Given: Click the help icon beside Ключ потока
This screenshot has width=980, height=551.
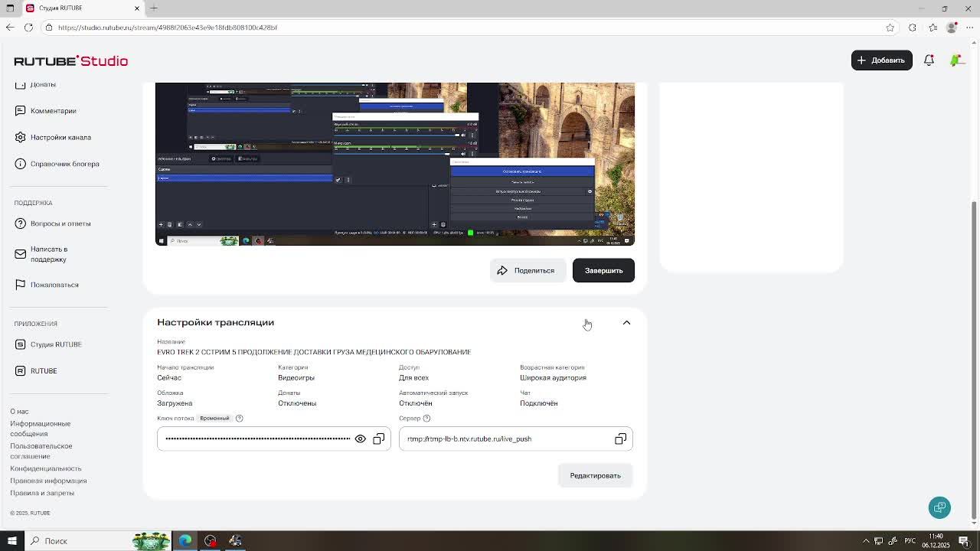Looking at the screenshot, I should (x=239, y=419).
